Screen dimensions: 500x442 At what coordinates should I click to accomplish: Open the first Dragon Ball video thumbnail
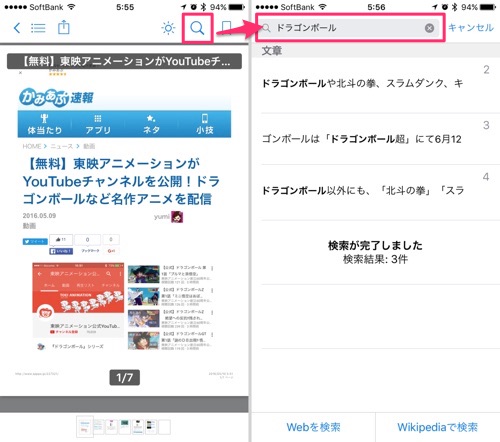(143, 274)
